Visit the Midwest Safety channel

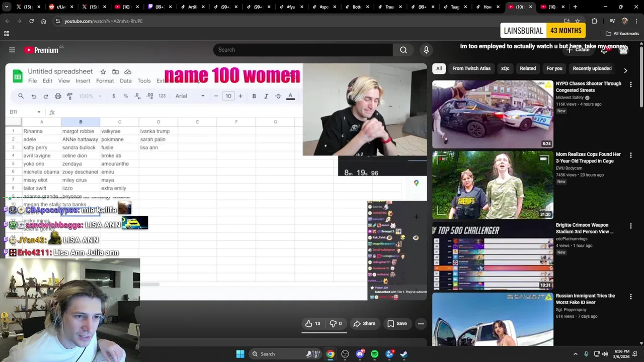click(570, 98)
